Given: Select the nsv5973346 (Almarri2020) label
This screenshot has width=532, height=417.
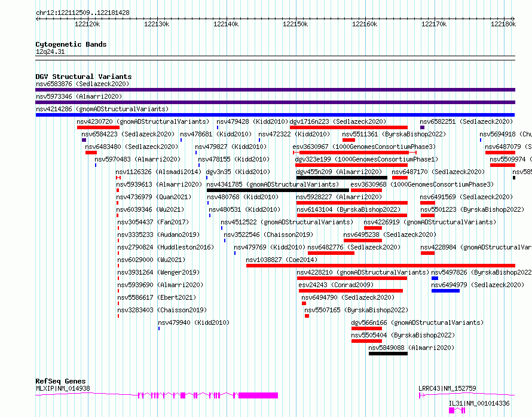Looking at the screenshot, I should 79,96.
